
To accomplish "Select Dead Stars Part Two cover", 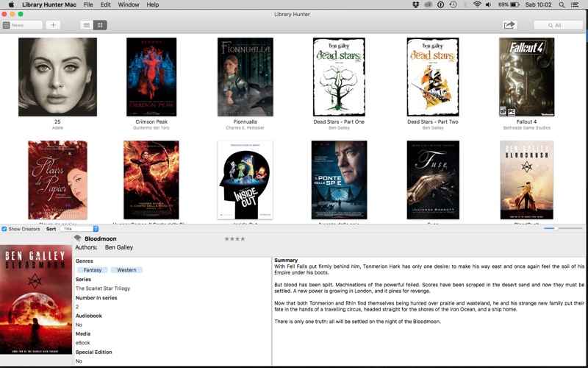I will click(x=433, y=77).
